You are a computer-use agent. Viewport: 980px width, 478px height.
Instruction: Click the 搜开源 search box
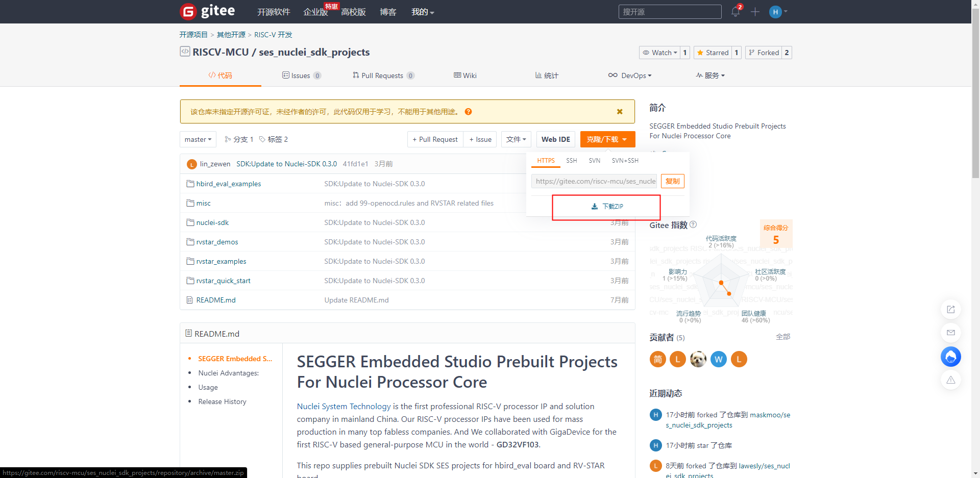670,12
